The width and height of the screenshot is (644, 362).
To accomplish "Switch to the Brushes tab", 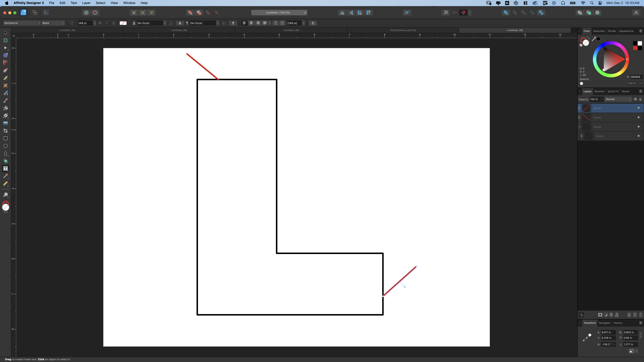I will 599,91.
